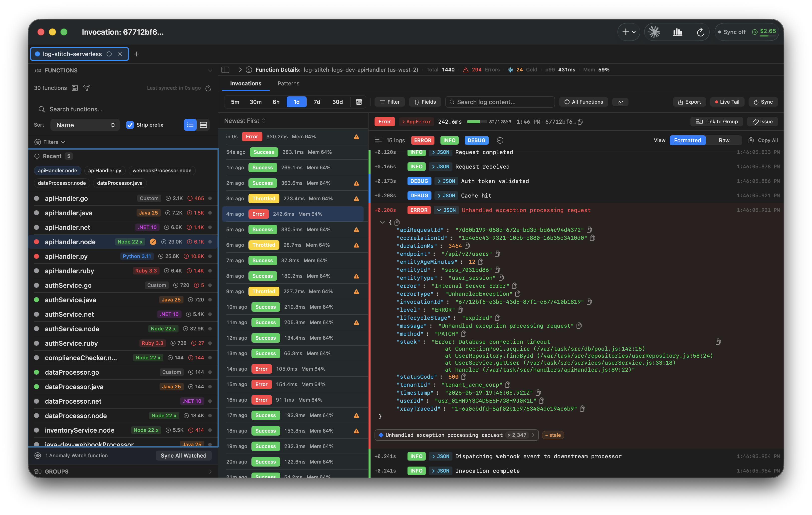Click the $2.65 cost indicator
812x515 pixels.
[x=764, y=32]
